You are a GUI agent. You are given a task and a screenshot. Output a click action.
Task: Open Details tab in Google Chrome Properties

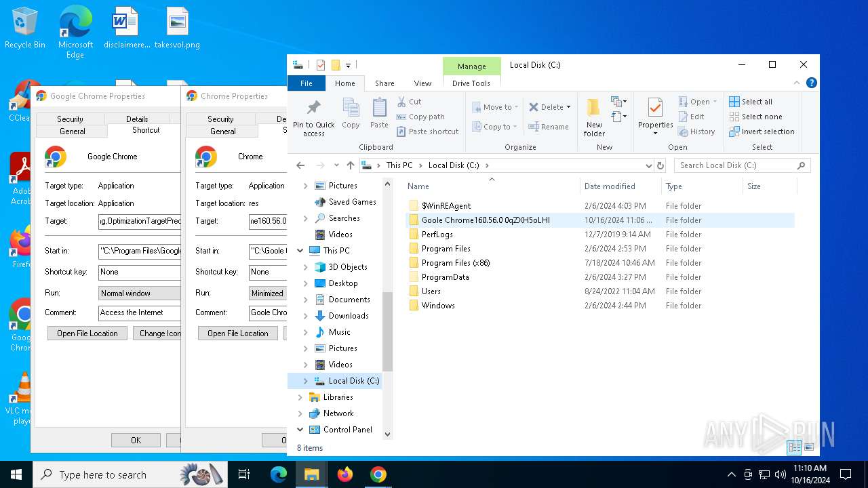(x=137, y=119)
